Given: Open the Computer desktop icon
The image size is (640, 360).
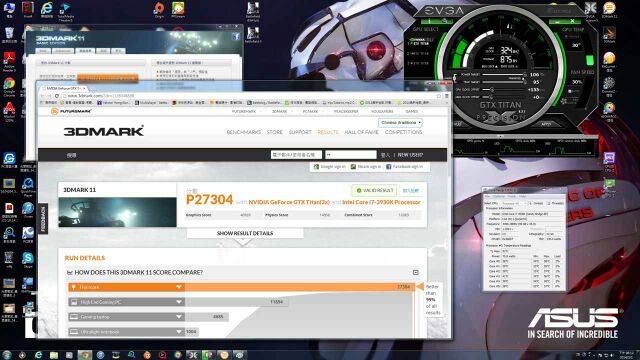Looking at the screenshot, I should click(9, 9).
